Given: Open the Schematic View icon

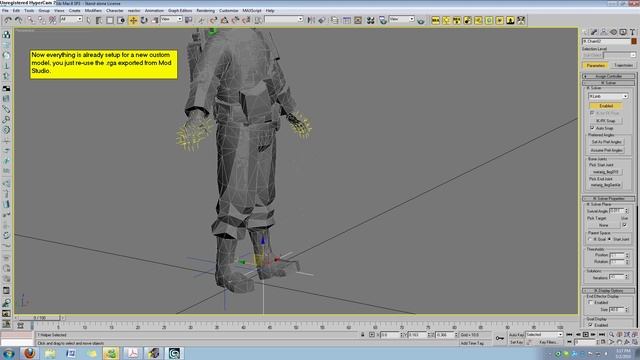Looking at the screenshot, I should [x=358, y=20].
